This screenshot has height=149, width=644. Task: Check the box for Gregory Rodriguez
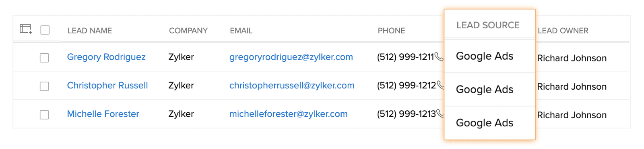tap(44, 58)
